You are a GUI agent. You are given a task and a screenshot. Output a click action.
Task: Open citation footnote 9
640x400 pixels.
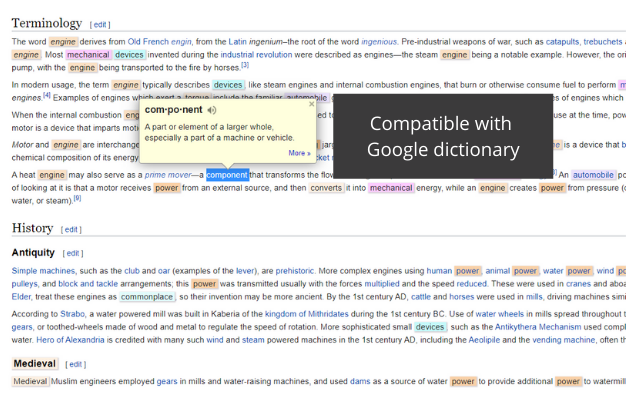pos(77,198)
